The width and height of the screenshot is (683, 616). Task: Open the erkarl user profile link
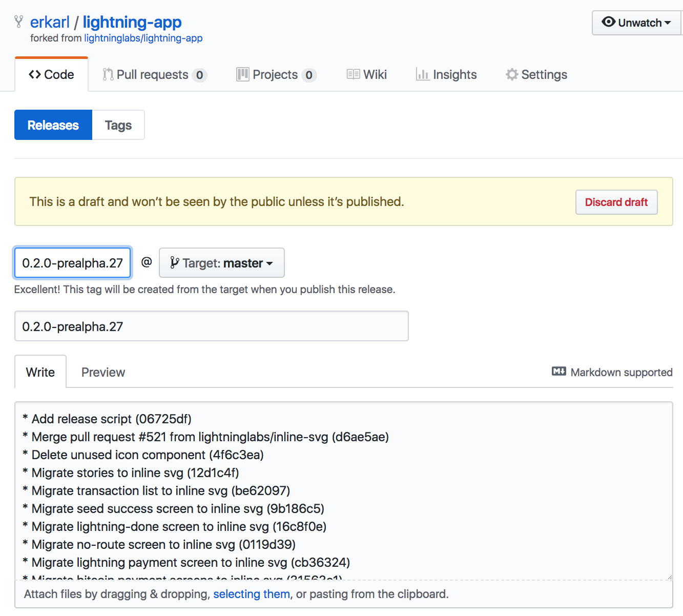[x=50, y=22]
